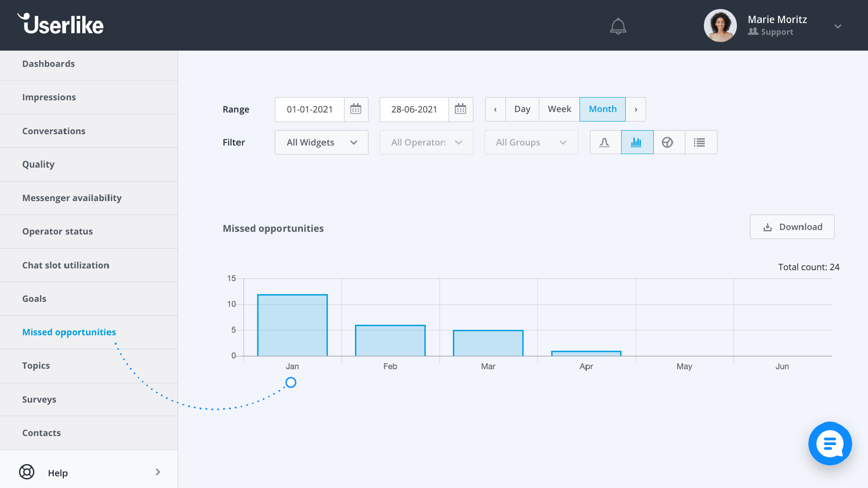The height and width of the screenshot is (488, 868).
Task: Edit the start date 01-01-2021 field
Action: coord(310,109)
